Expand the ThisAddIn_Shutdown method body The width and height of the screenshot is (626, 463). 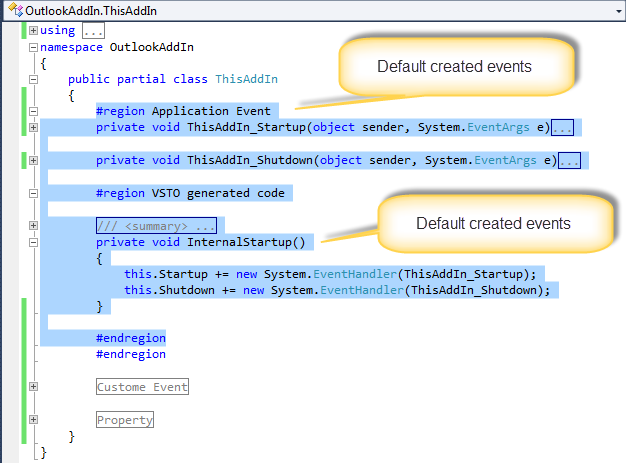tap(34, 160)
